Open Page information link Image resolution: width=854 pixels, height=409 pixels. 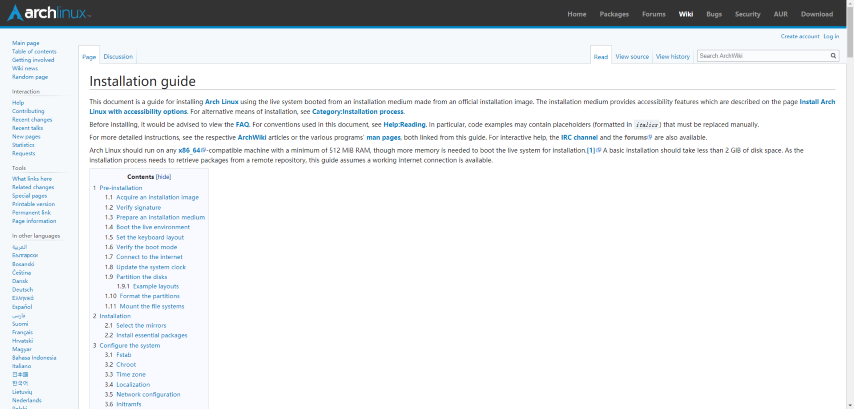point(34,222)
